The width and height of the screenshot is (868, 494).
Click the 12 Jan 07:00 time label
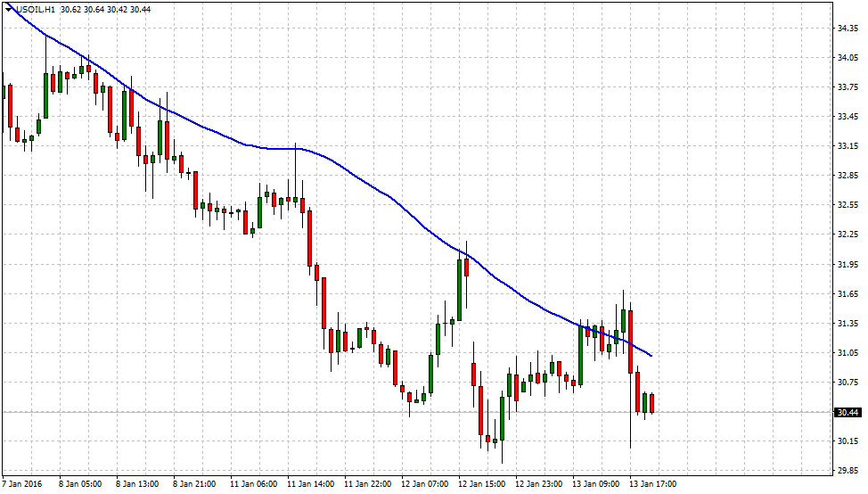pyautogui.click(x=424, y=484)
